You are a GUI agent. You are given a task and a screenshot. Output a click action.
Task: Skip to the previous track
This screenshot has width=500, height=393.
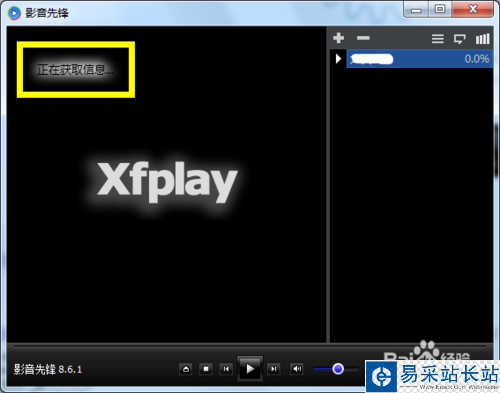[226, 369]
